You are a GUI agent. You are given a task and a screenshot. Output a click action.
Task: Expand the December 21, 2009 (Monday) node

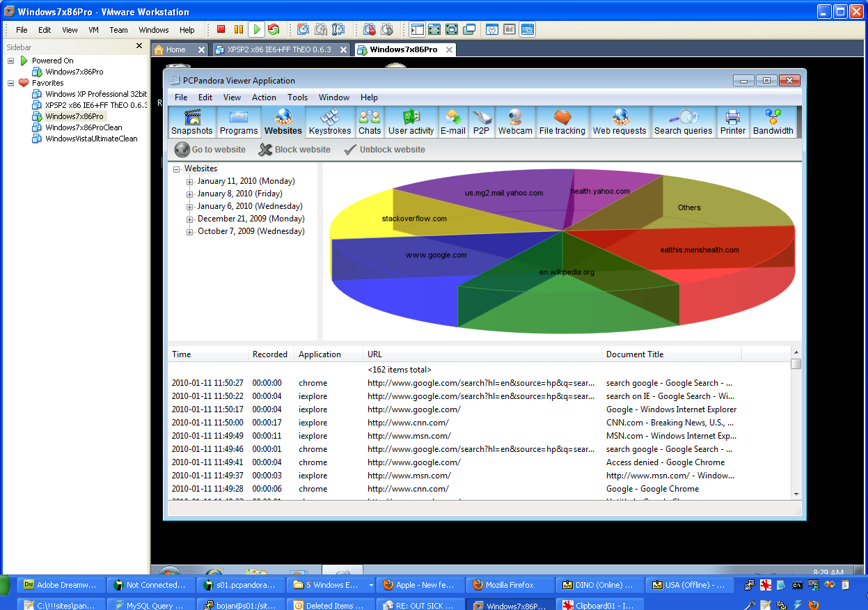[x=190, y=219]
